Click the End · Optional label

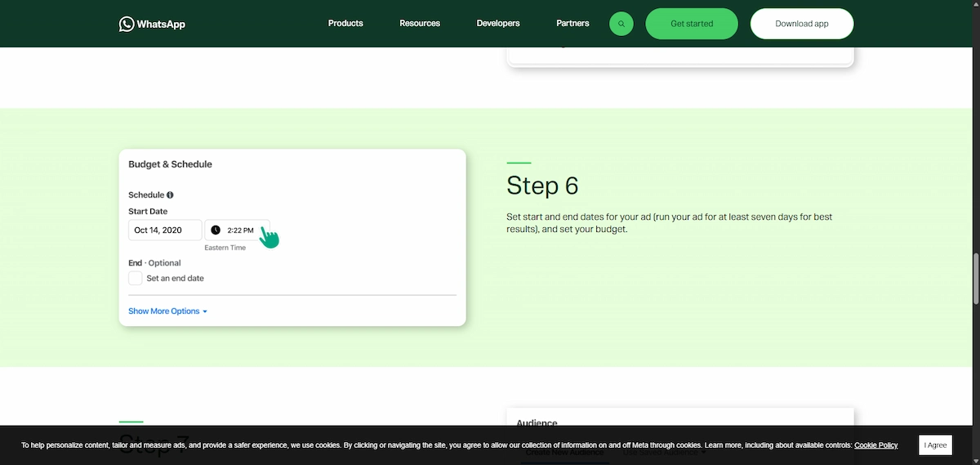[x=154, y=263]
